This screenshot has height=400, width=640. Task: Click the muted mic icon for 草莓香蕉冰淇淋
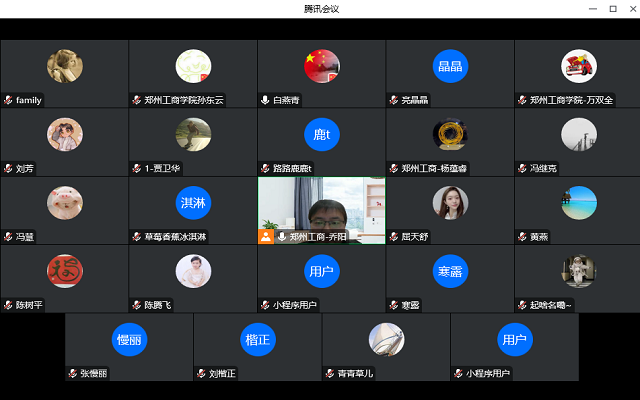pos(137,236)
